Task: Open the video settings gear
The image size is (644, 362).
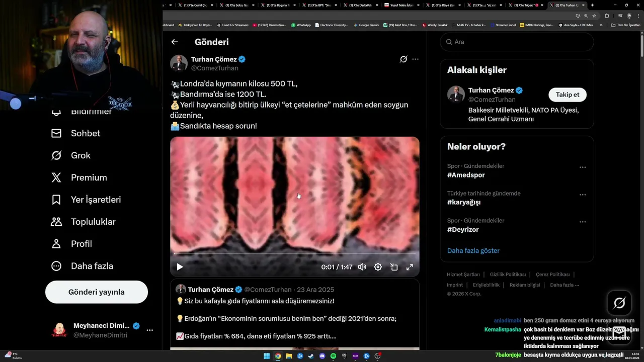Action: tap(378, 267)
